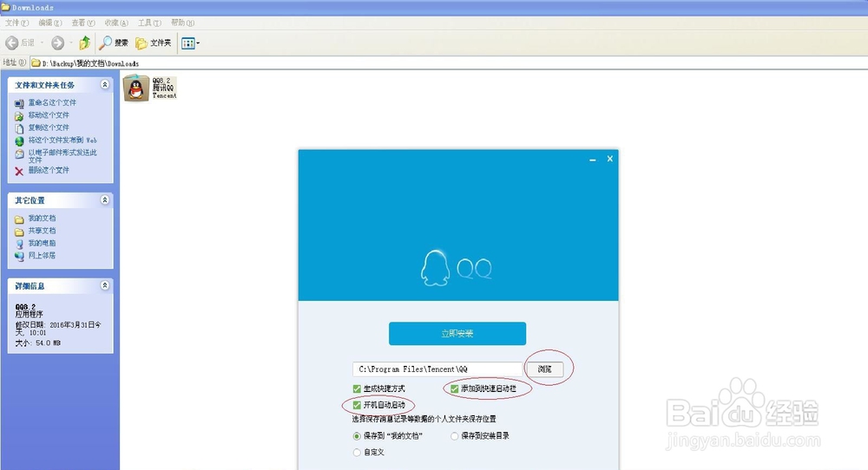Toggle Add to Quick Launch (添加到快速启动栏) checkbox
Screen dimensions: 868x470
coord(455,388)
